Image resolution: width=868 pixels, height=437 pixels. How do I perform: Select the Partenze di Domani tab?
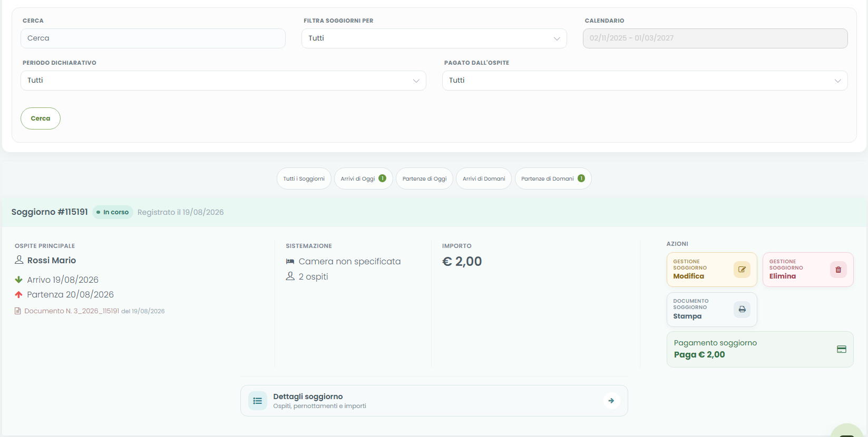point(553,178)
